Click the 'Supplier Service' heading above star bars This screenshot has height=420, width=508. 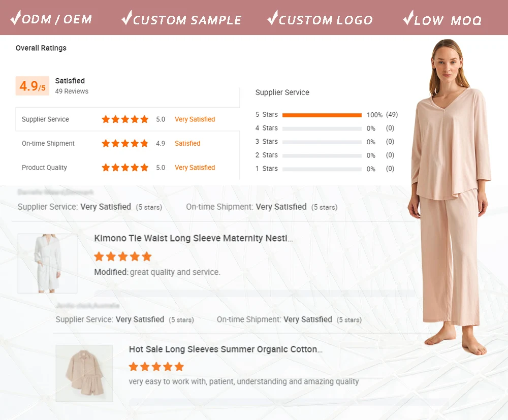pyautogui.click(x=282, y=92)
